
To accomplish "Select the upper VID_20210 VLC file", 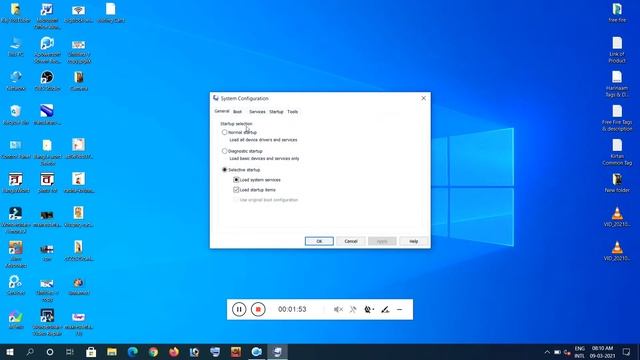I will [617, 217].
